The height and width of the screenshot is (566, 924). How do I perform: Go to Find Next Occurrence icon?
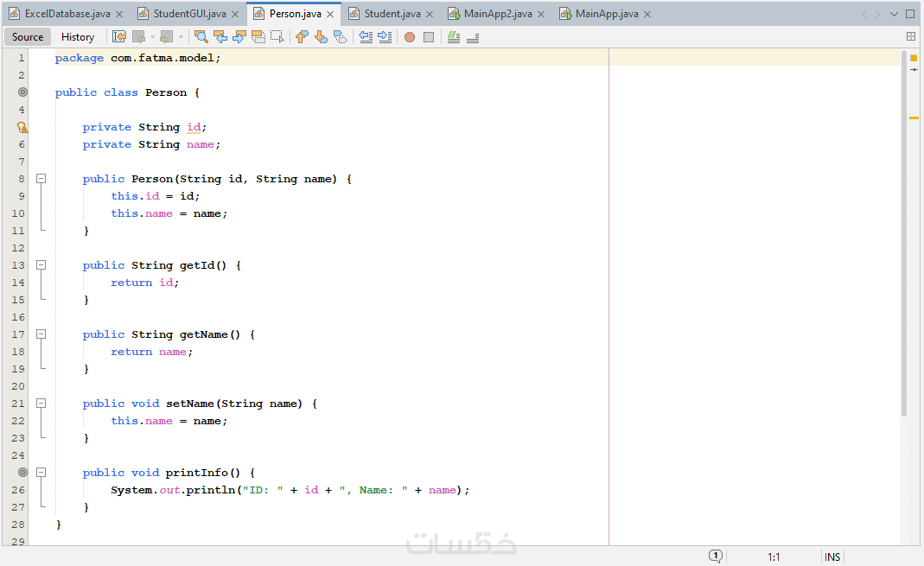(x=239, y=37)
